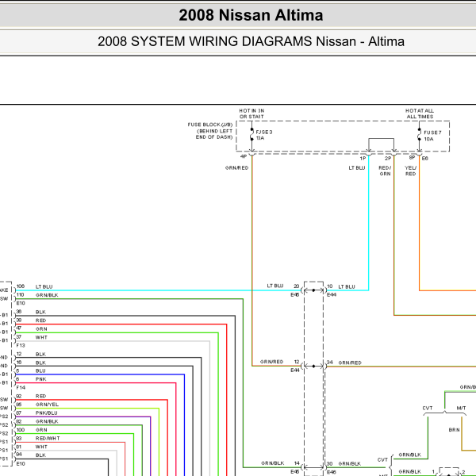Click pin "14" on the GRN/BLK junction connector
Image resolution: width=476 pixels, height=476 pixels.
pos(297,463)
